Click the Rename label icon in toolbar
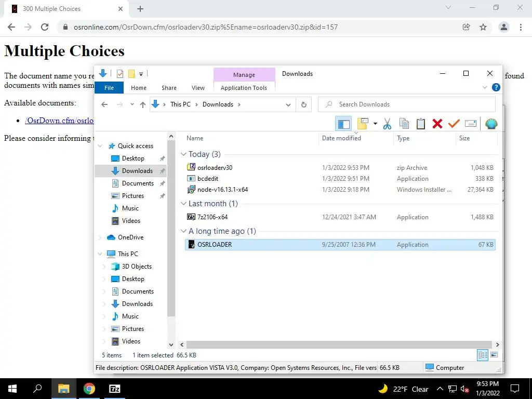This screenshot has height=399, width=532. click(x=471, y=124)
